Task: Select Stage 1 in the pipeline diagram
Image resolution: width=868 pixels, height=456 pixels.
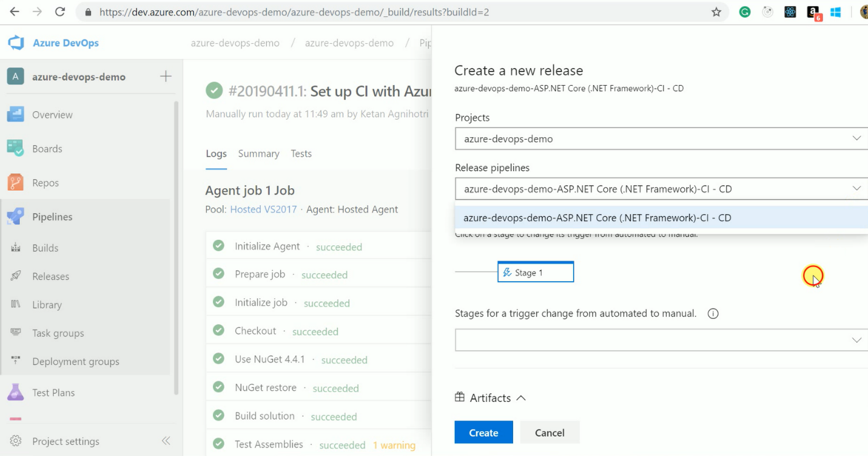Action: pos(535,273)
